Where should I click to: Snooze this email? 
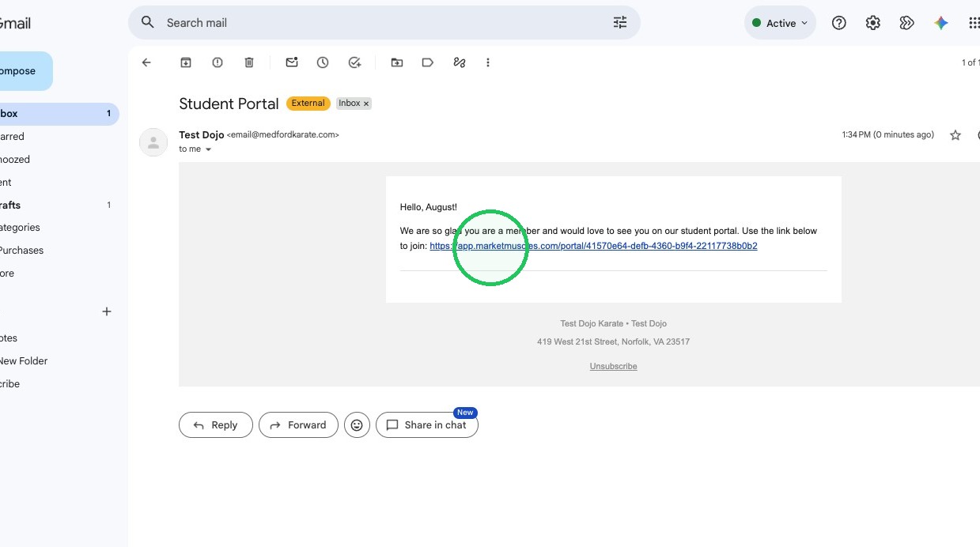(x=323, y=62)
